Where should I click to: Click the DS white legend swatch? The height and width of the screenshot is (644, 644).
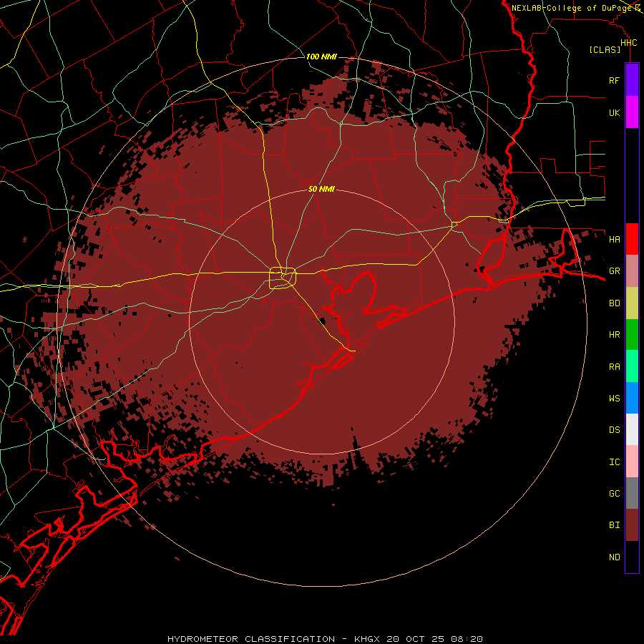(x=632, y=429)
